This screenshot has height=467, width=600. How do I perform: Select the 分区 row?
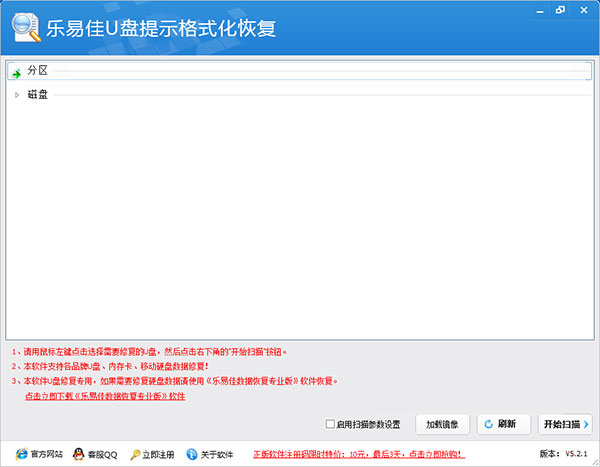pyautogui.click(x=299, y=71)
